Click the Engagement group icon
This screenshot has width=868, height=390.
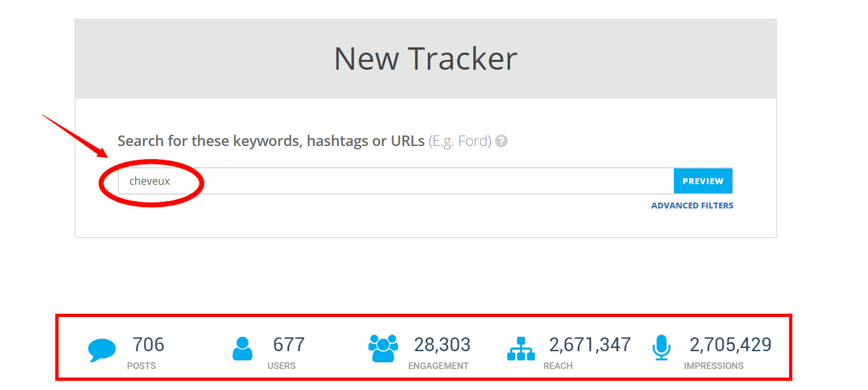point(383,349)
